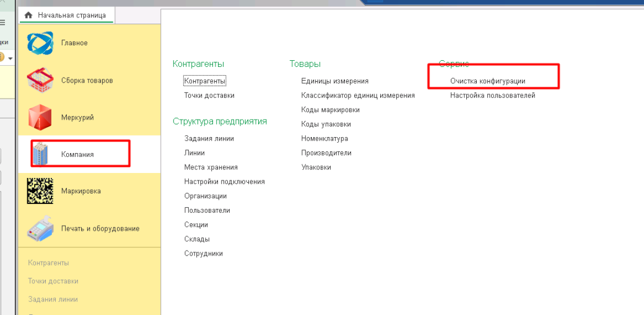Screen dimensions: 644x315
Task: Click the Структура предприятия group heading
Action: (x=220, y=122)
